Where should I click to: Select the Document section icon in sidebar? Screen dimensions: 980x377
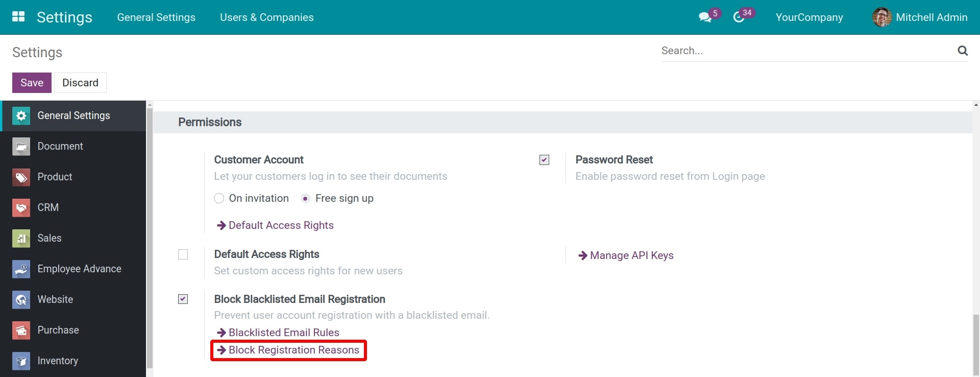point(20,146)
